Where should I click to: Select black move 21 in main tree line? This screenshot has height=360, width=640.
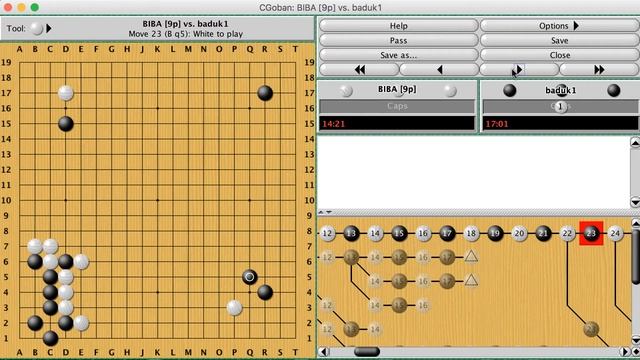click(543, 233)
